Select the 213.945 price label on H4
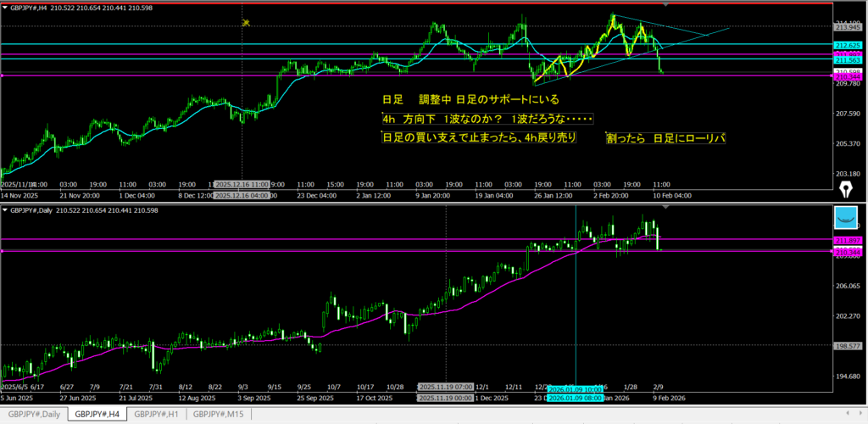868x424 pixels. click(x=849, y=27)
